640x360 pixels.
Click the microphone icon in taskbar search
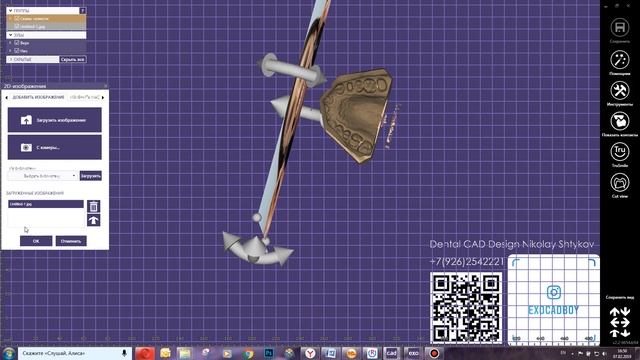coord(124,353)
